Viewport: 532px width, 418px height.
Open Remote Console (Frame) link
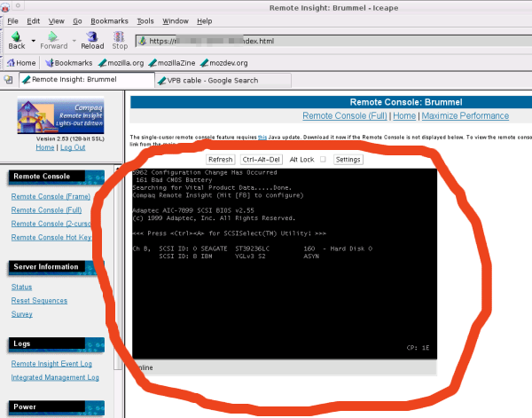(x=51, y=197)
